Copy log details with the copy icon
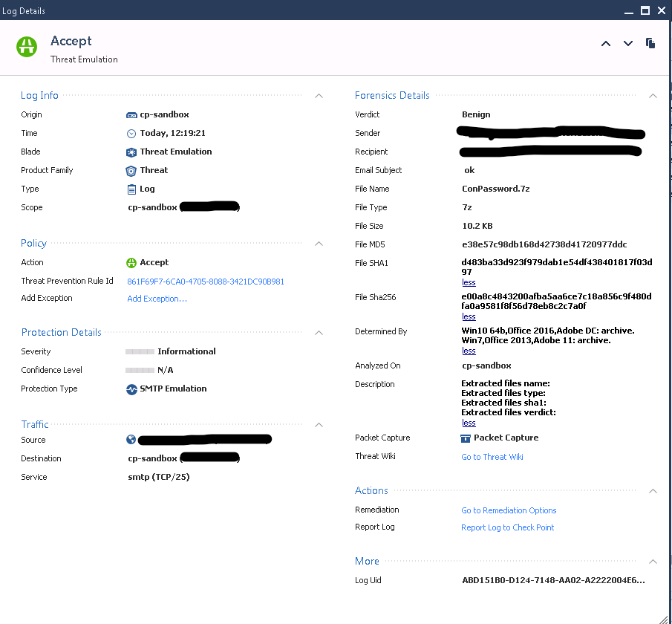 [x=650, y=43]
